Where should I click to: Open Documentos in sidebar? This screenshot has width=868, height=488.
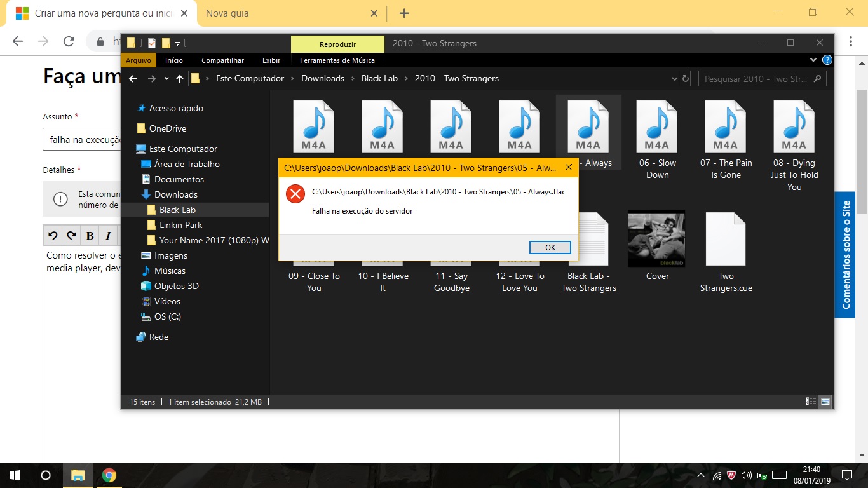point(179,179)
